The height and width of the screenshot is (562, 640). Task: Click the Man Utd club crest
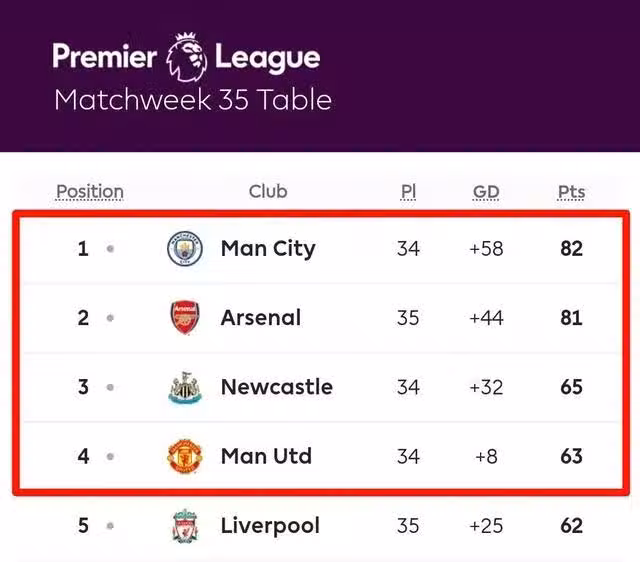pyautogui.click(x=184, y=456)
